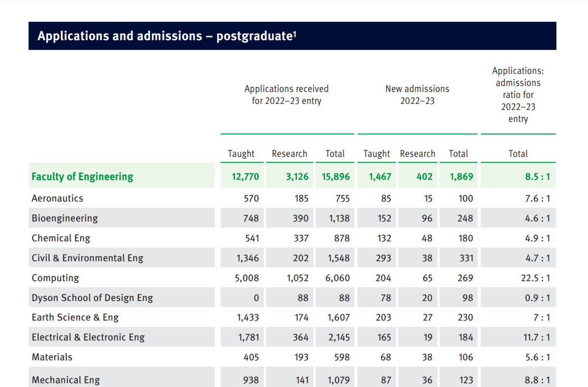Image resolution: width=588 pixels, height=387 pixels.
Task: Click the Electrical & Electronic Eng ratio 11.7 : 1
Action: coord(537,337)
